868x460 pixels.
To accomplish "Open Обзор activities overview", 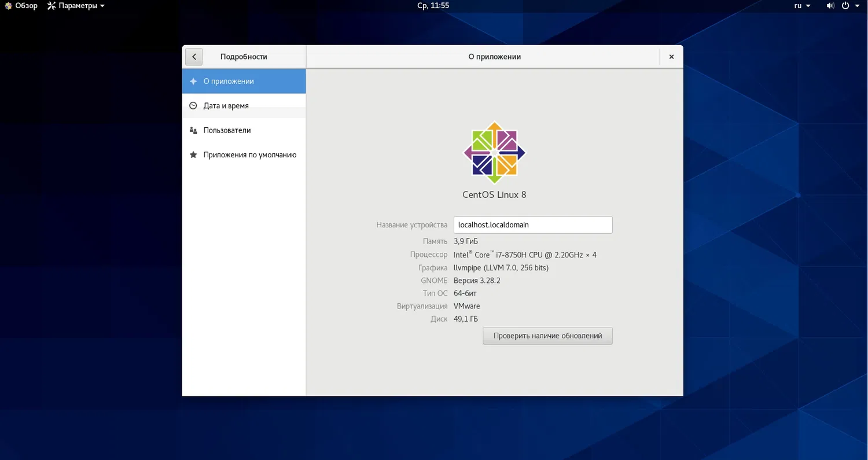I will click(21, 6).
